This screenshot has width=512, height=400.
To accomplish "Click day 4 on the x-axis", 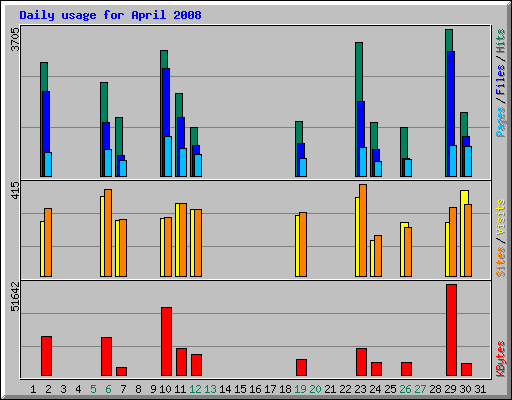I will 78,389.
